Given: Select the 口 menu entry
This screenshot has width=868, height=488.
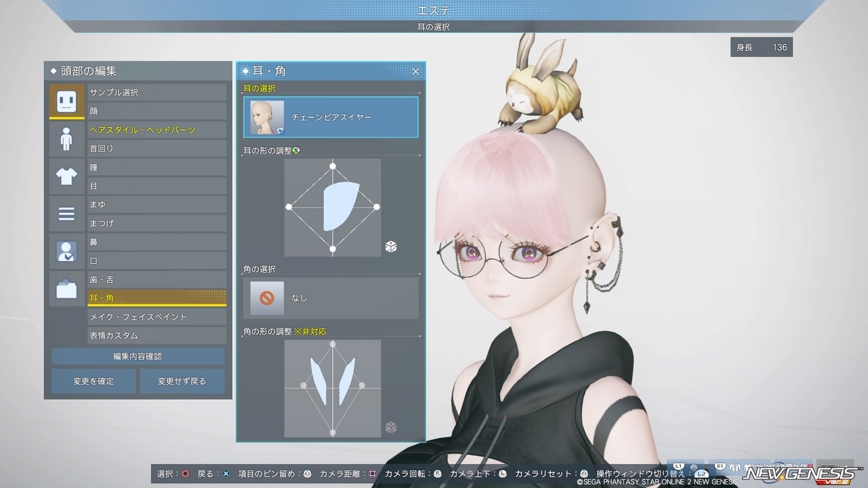Looking at the screenshot, I should [157, 261].
